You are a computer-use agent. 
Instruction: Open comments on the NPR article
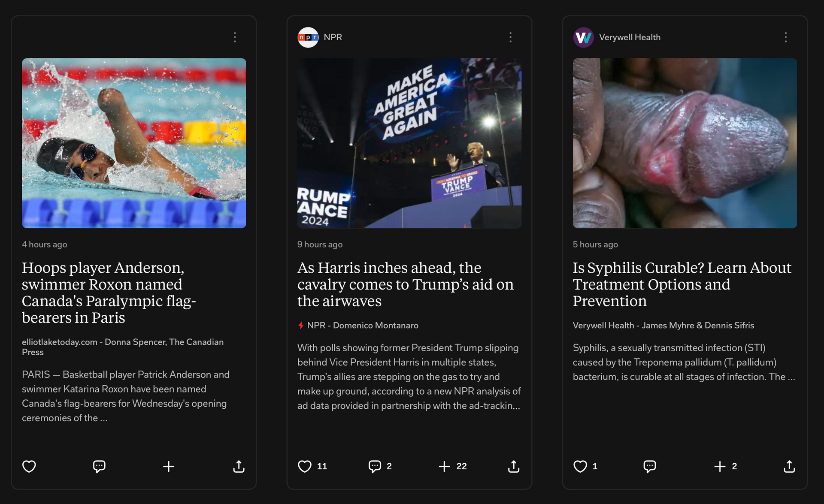click(x=375, y=466)
